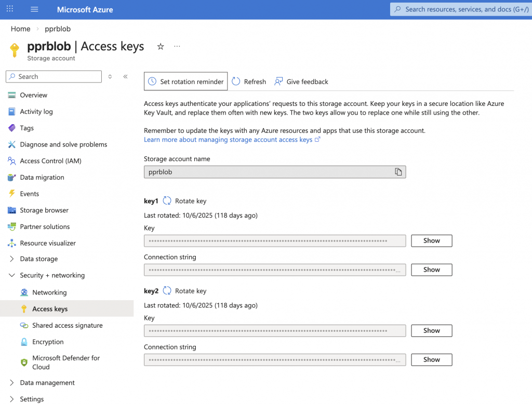The height and width of the screenshot is (404, 532).
Task: Collapse the sidebar with double-chevron icon
Action: pos(125,76)
